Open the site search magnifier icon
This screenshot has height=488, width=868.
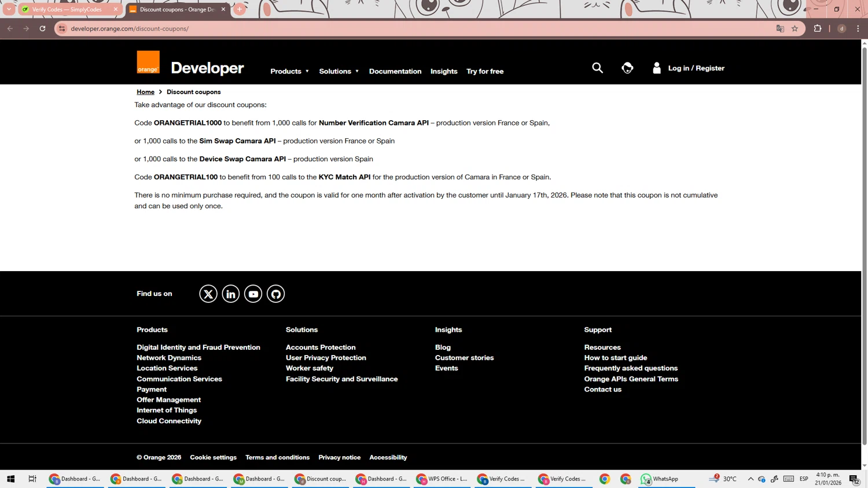tap(597, 68)
